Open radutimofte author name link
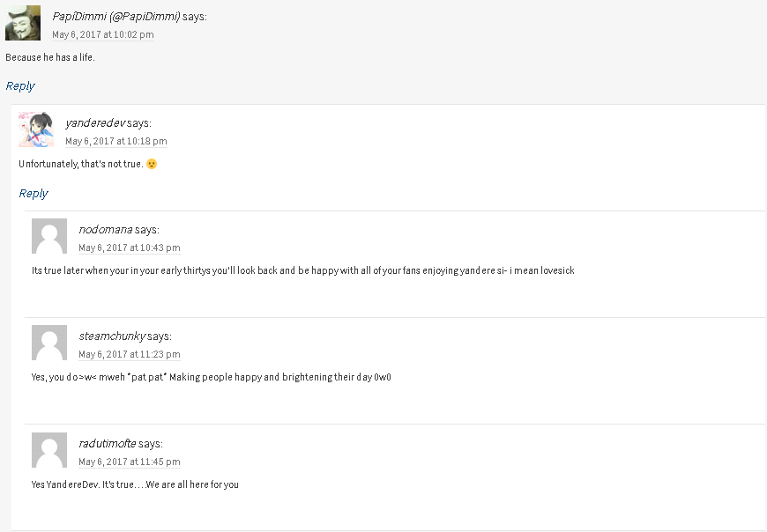Viewport: 767px width, 532px height. click(x=108, y=443)
